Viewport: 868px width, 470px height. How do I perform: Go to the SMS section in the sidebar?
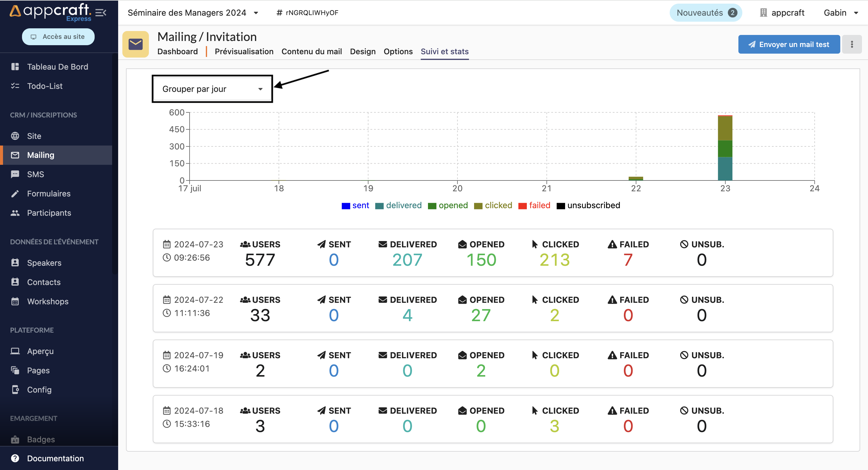[35, 174]
